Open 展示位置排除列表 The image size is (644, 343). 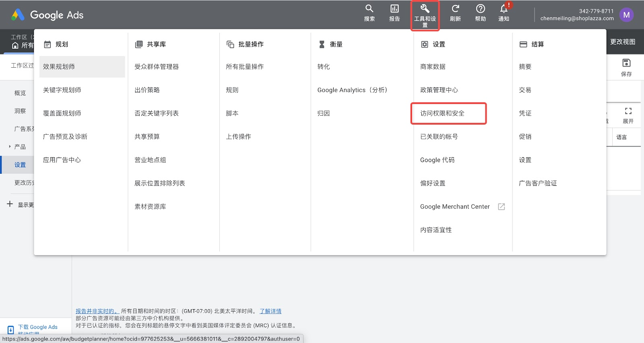[x=160, y=183]
